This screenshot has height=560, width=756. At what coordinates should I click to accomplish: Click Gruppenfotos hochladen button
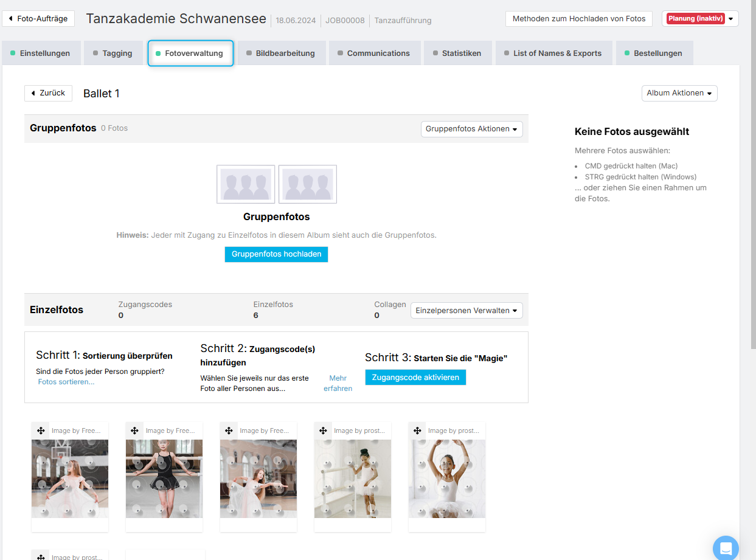pyautogui.click(x=276, y=254)
